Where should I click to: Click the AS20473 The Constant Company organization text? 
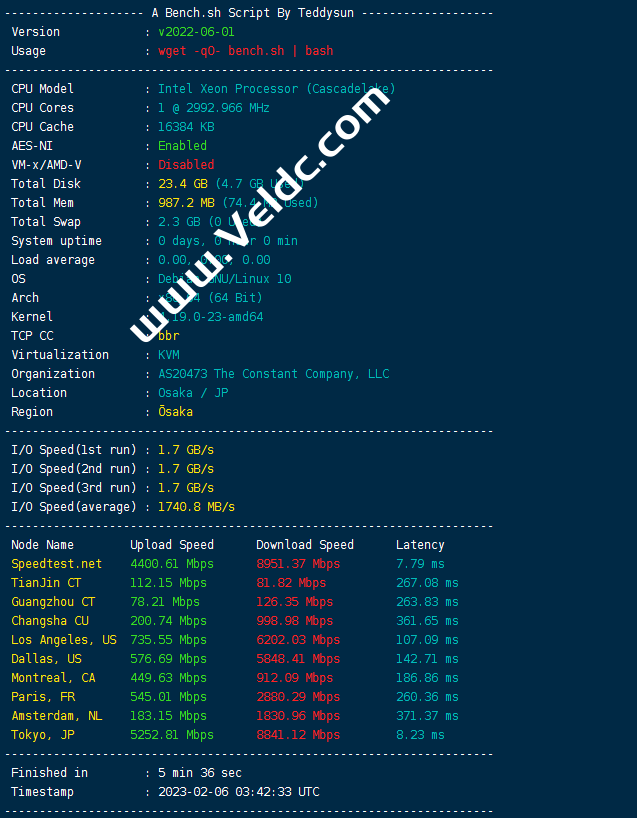coord(274,374)
